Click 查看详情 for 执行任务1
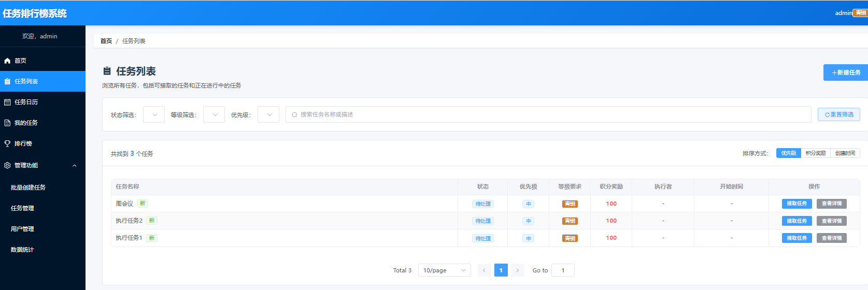The height and width of the screenshot is (290, 868). click(832, 238)
